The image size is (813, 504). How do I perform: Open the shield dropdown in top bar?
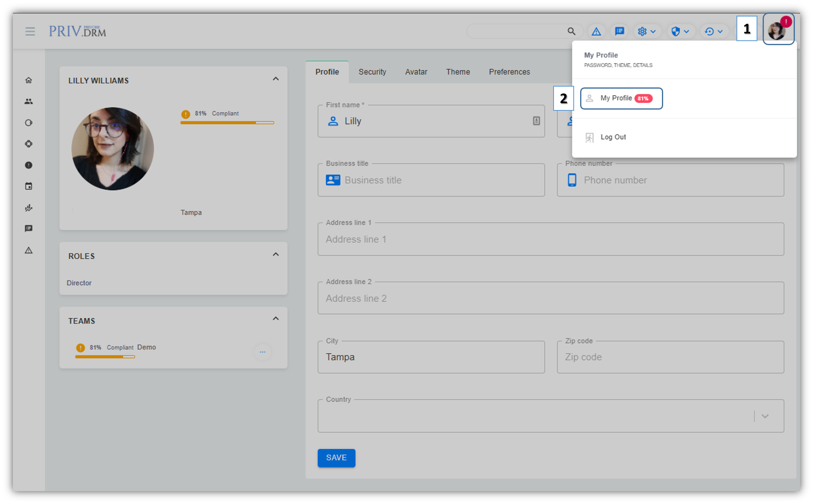(680, 31)
